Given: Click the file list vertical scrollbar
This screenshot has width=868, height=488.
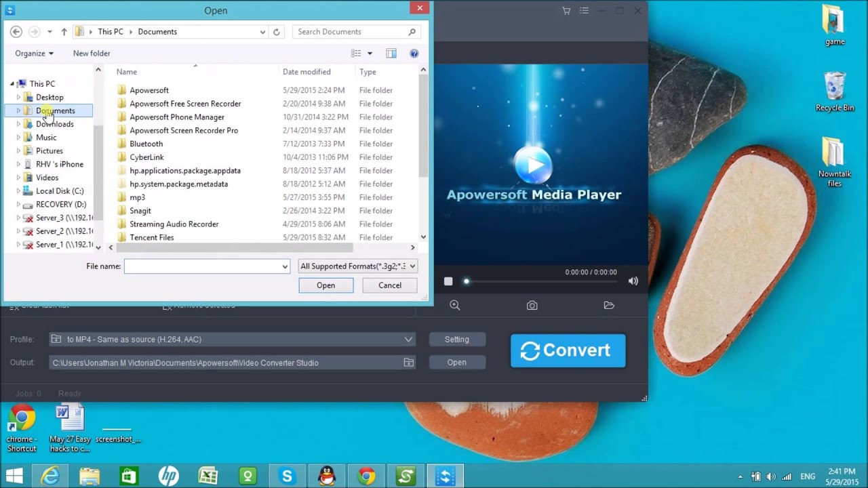Looking at the screenshot, I should pyautogui.click(x=423, y=125).
